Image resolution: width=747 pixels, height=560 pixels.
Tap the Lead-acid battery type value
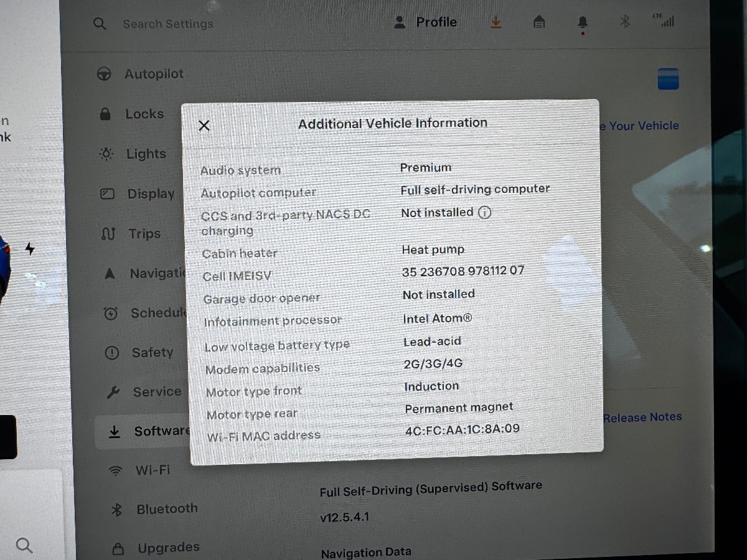click(x=432, y=342)
